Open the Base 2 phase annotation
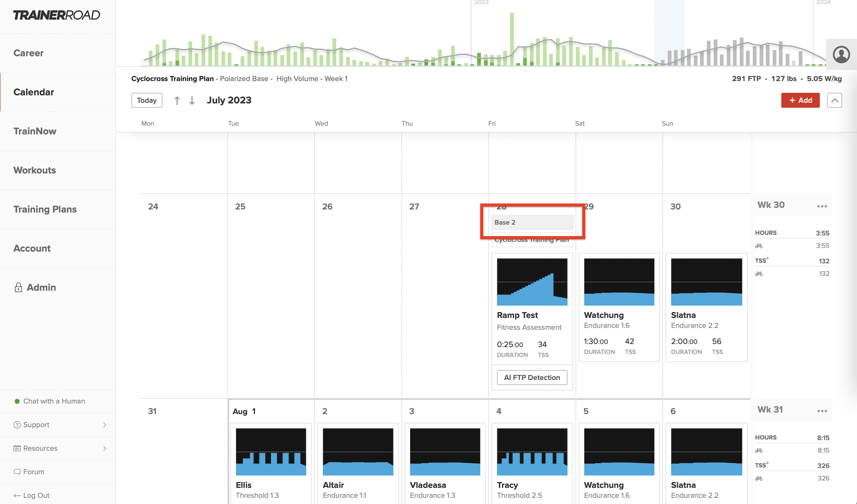Screen dimensions: 857x504 coord(532,222)
